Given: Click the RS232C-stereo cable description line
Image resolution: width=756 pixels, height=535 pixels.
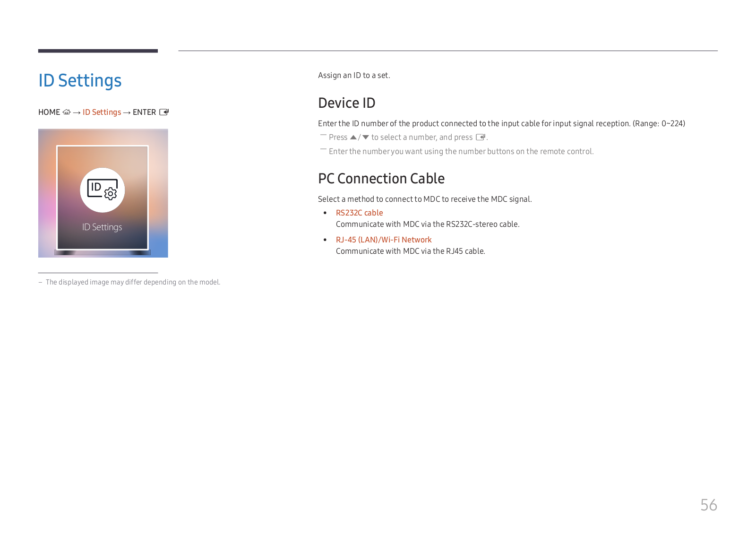Looking at the screenshot, I should coord(428,224).
